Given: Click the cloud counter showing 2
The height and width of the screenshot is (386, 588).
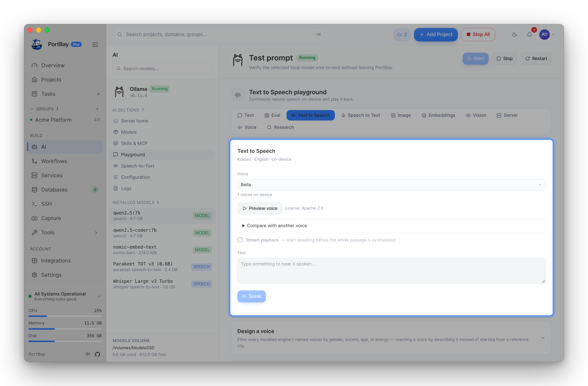Looking at the screenshot, I should 402,34.
